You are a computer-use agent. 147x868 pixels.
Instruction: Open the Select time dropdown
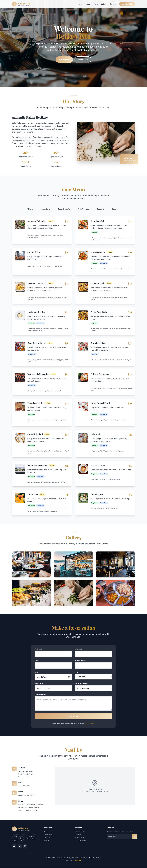coord(93,677)
